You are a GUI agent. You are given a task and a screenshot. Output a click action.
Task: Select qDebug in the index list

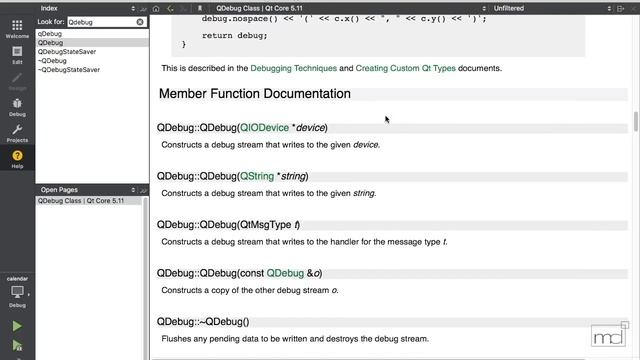tap(50, 34)
